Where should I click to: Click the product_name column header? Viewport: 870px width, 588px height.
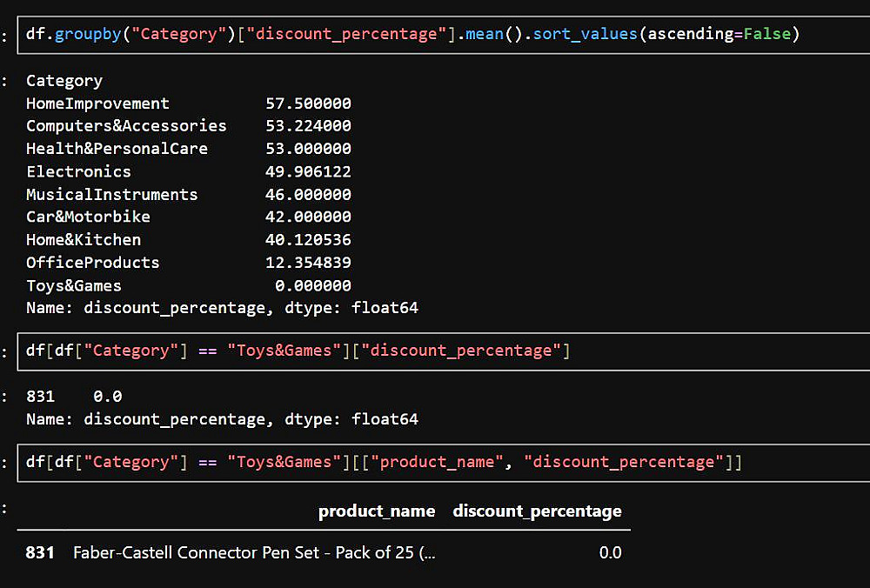(376, 511)
